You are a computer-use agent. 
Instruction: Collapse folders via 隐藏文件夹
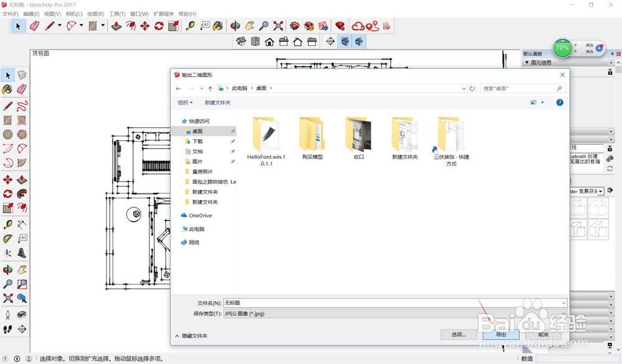pos(191,336)
